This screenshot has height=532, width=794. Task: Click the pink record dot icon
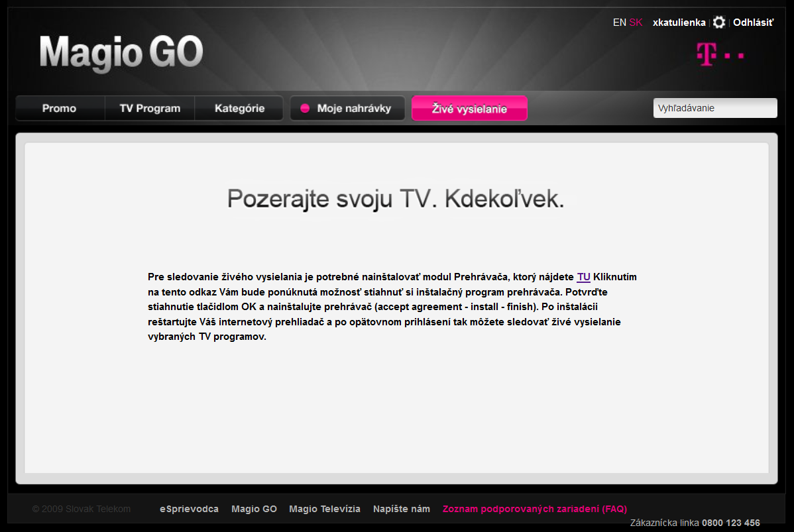[x=305, y=109]
